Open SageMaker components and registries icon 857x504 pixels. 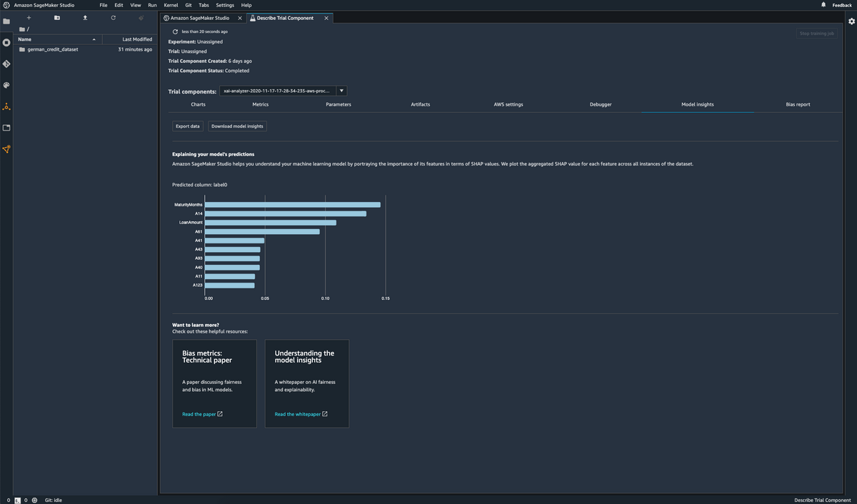6,149
